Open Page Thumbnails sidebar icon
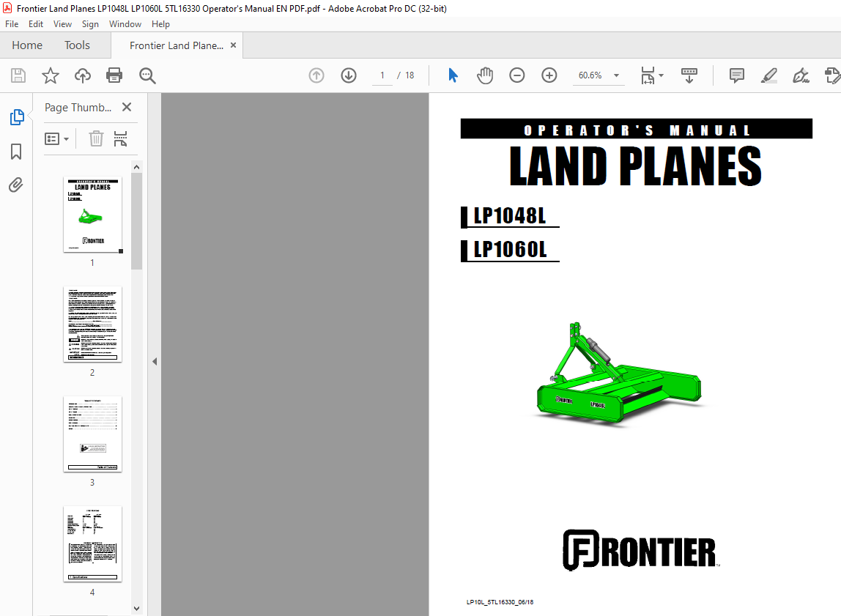Viewport: 841px width, 616px height. point(17,117)
